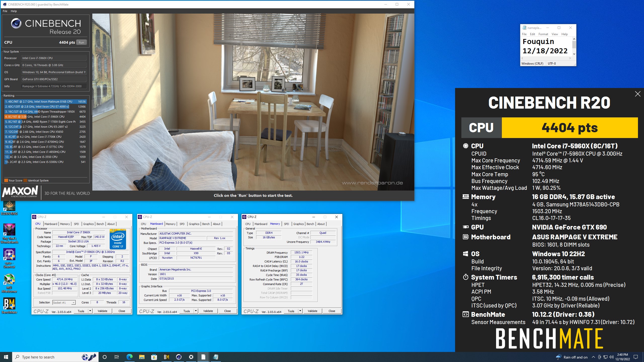Click Close button in CPU-Z Mainboard window

tap(227, 311)
